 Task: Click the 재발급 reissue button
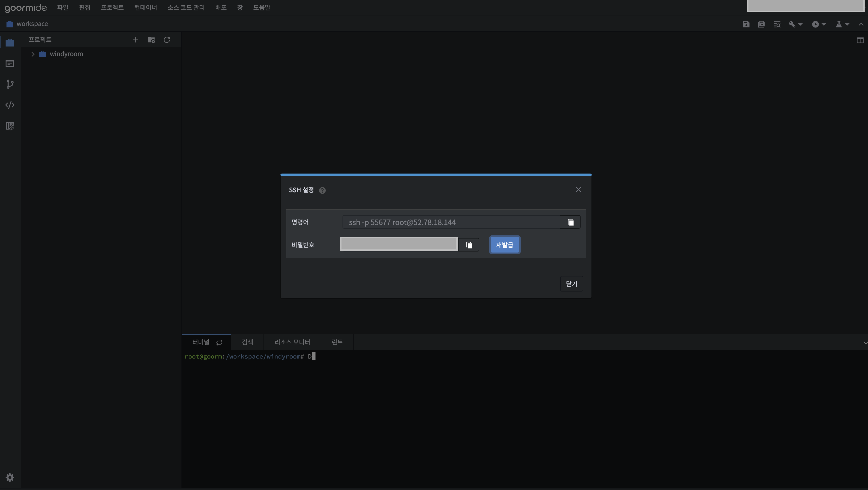click(x=504, y=245)
